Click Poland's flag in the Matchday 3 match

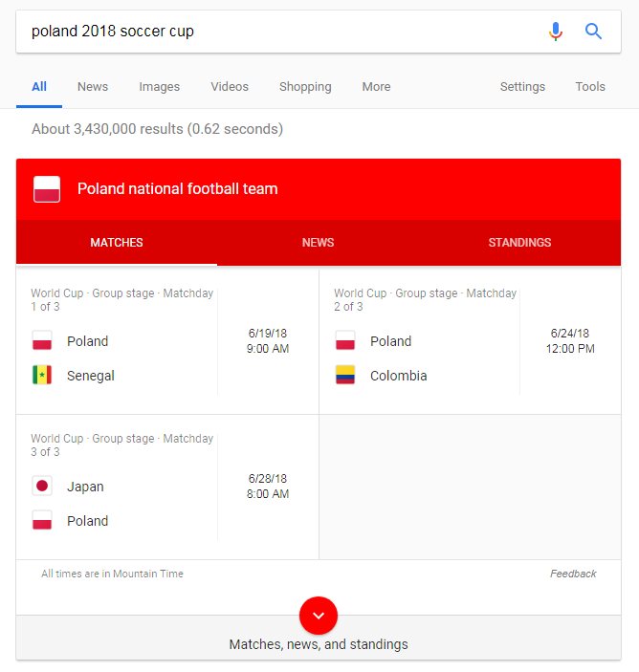[42, 520]
